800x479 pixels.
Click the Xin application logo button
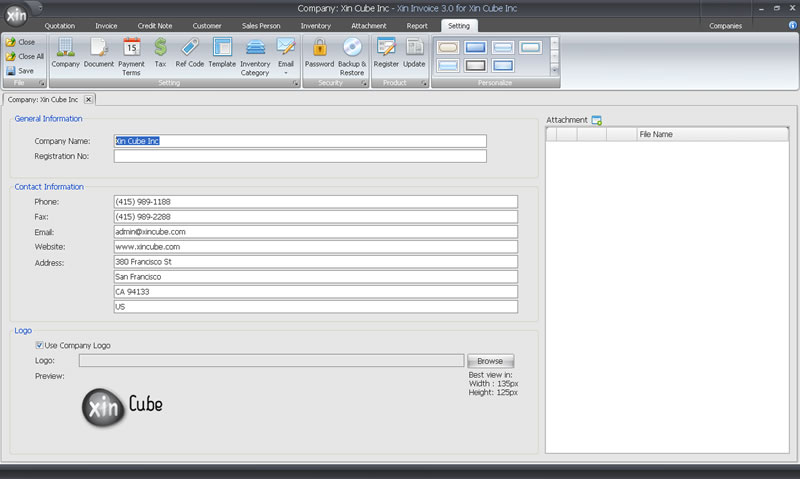[16, 15]
